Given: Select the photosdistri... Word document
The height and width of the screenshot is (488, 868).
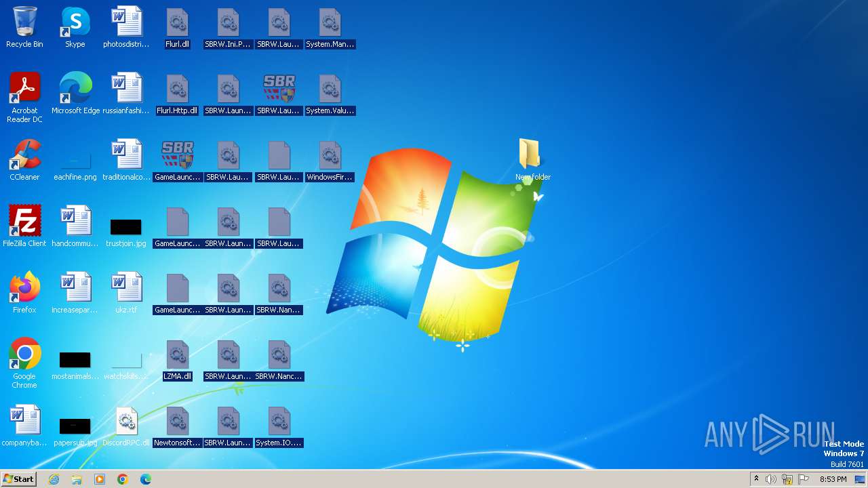Looking at the screenshot, I should 126,27.
